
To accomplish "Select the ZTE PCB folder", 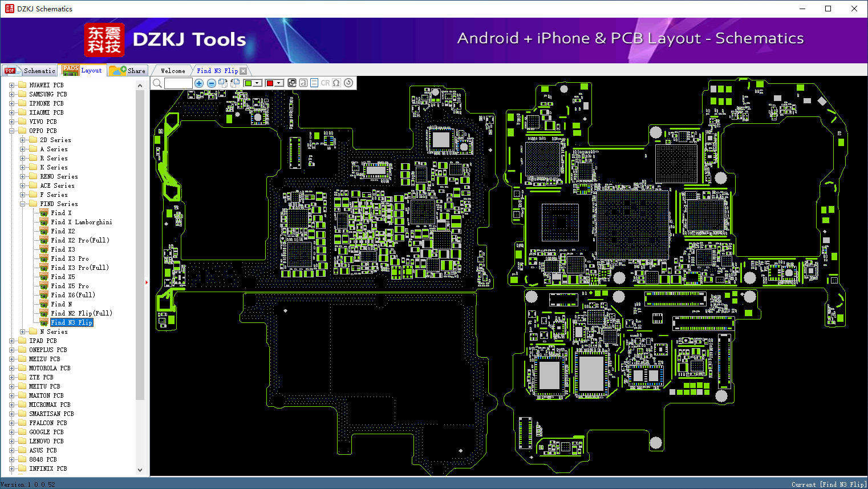I will pos(41,377).
